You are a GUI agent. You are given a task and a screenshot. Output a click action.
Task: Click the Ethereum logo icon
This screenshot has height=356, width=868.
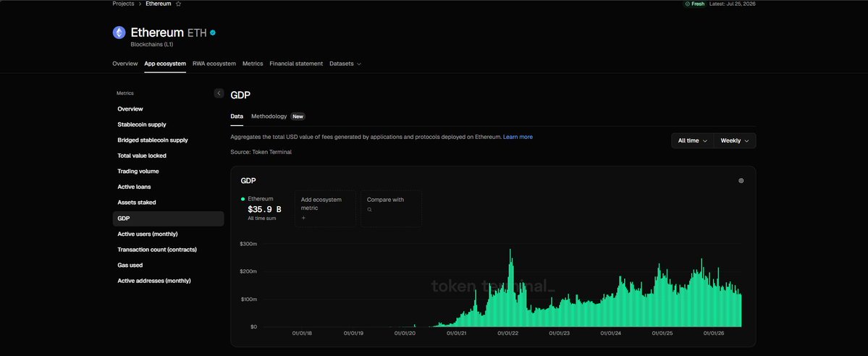[119, 33]
